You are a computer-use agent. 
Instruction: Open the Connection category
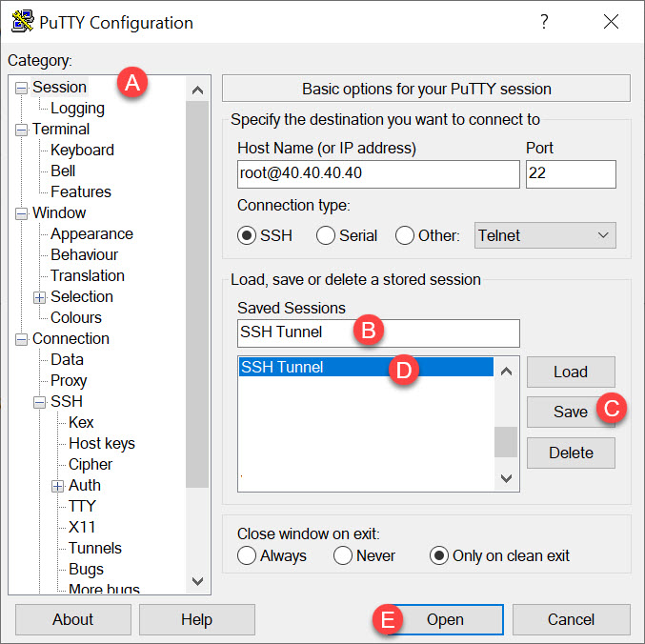pyautogui.click(x=71, y=339)
